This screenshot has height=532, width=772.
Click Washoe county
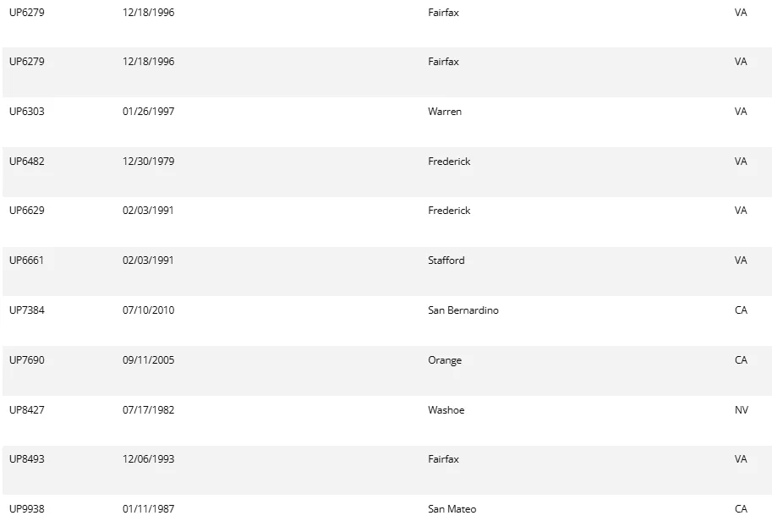click(446, 410)
